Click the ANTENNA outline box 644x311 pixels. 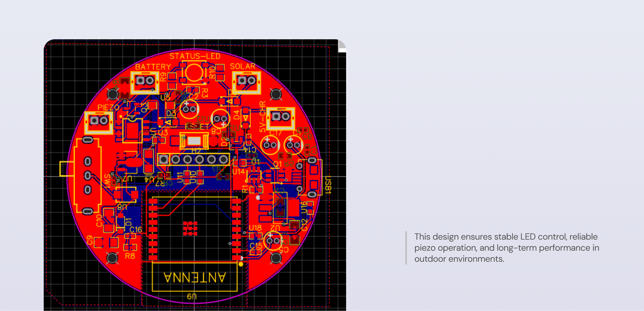tap(194, 277)
